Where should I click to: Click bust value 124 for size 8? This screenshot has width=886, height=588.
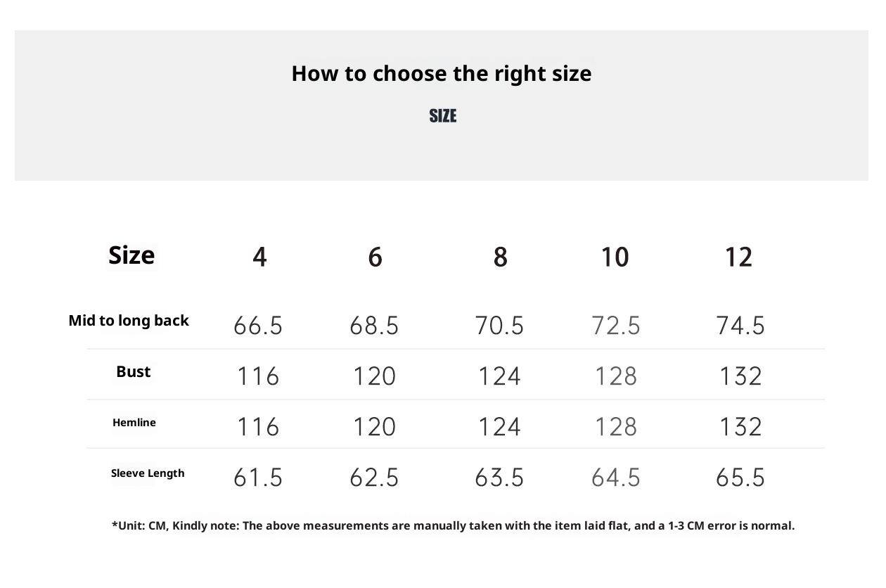pos(499,376)
